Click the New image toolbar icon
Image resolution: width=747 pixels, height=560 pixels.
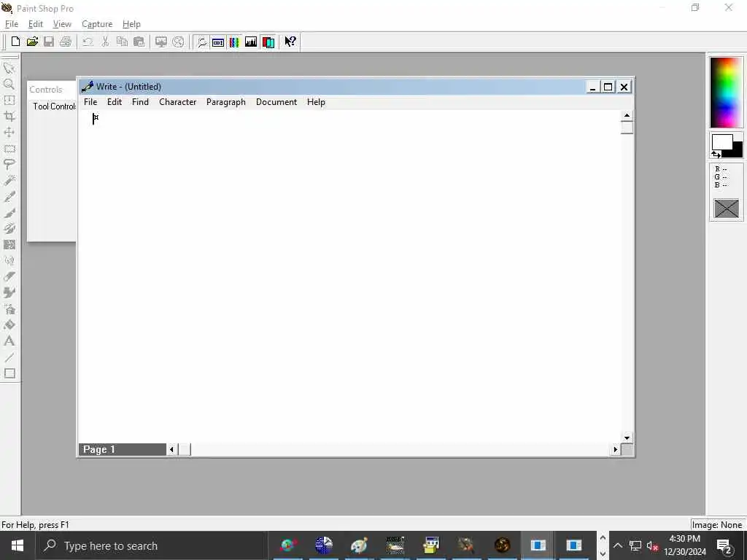pos(15,42)
